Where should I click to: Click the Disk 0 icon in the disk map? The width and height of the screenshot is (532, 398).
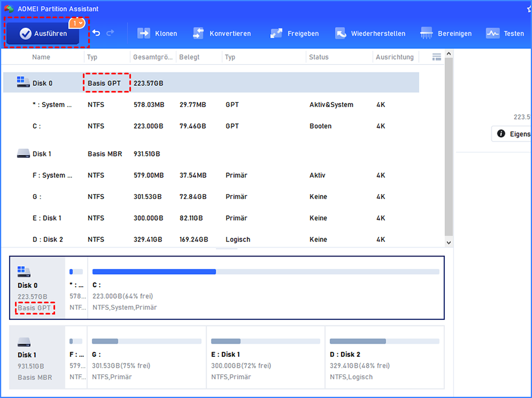pos(24,272)
